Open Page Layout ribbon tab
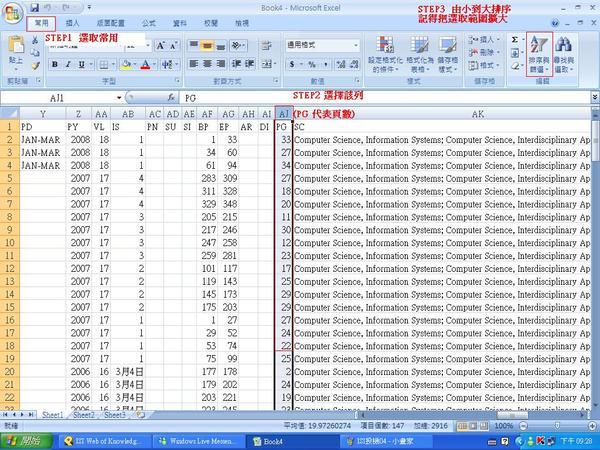 111,23
